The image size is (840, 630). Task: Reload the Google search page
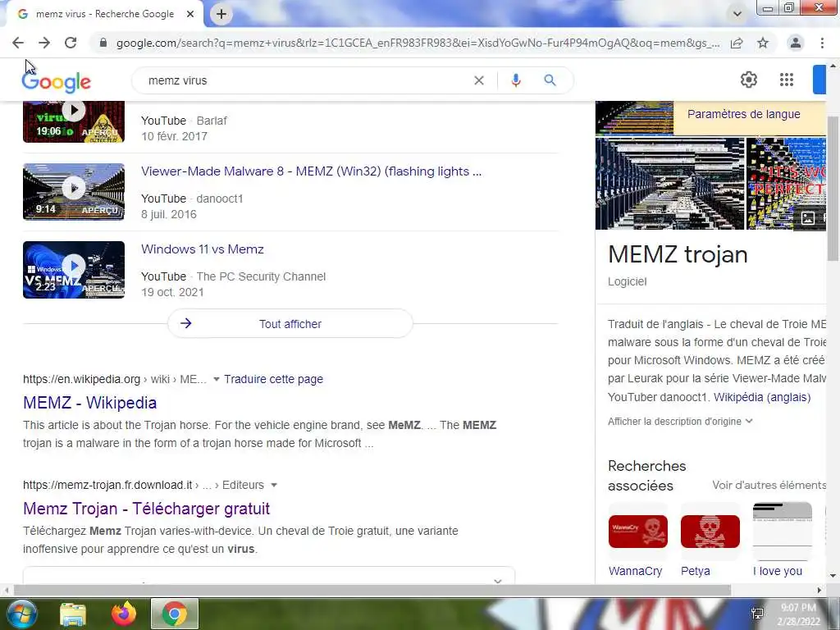pyautogui.click(x=71, y=43)
